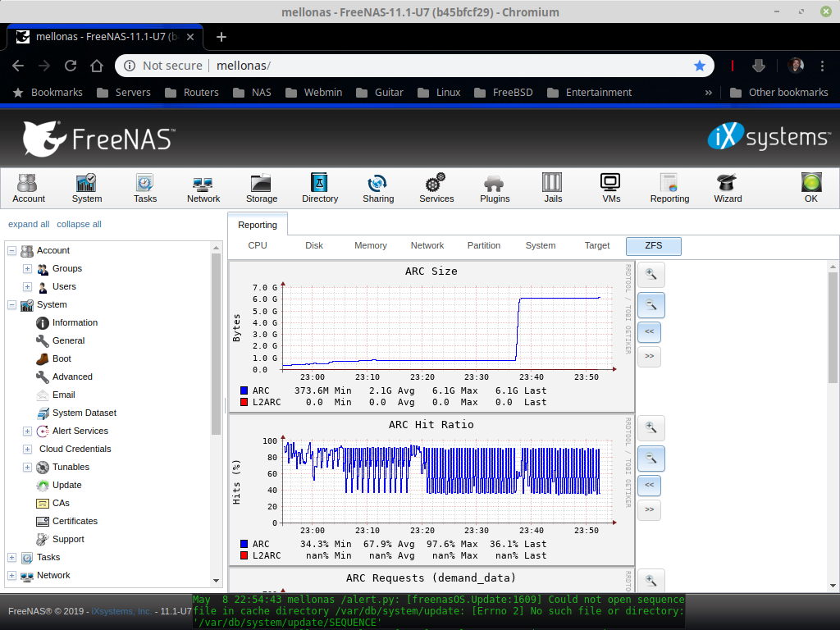Click the browser home icon
Image resolution: width=840 pixels, height=630 pixels.
coord(97,66)
